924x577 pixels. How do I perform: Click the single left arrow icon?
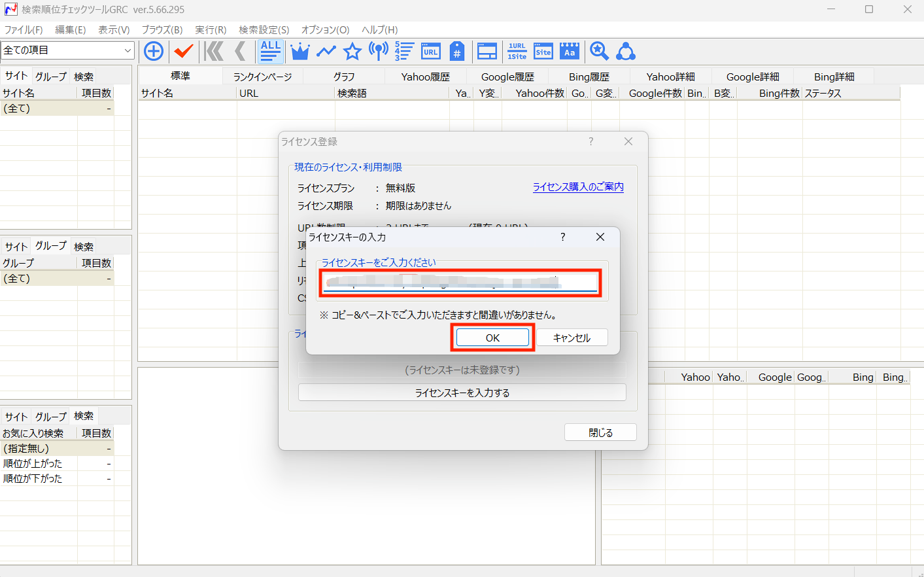click(x=241, y=51)
